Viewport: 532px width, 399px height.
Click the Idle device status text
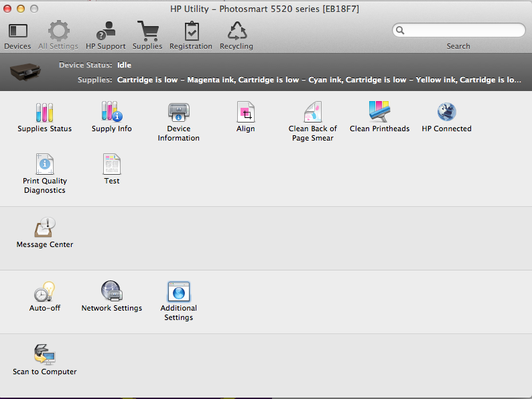pos(124,65)
